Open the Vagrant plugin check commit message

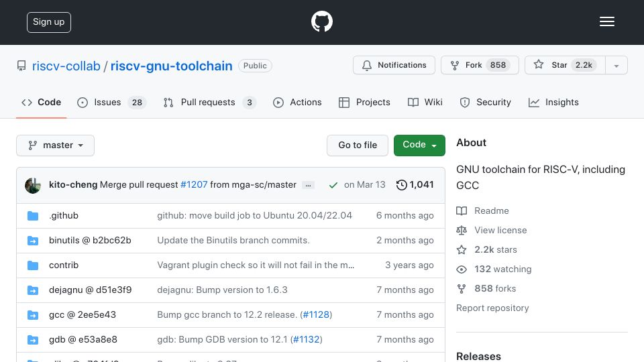coord(256,265)
